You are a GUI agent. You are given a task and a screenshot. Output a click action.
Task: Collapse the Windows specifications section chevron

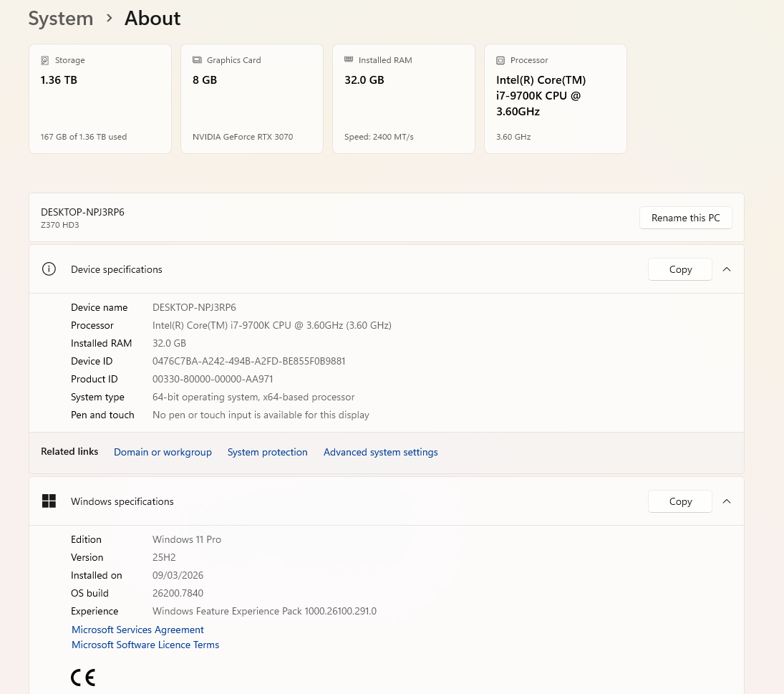(x=727, y=501)
